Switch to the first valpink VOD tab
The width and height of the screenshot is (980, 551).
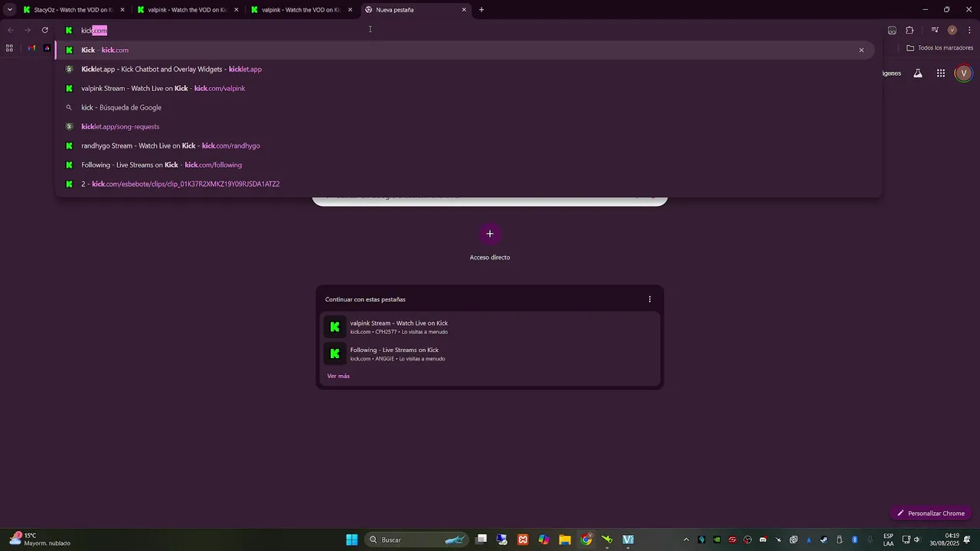[188, 10]
